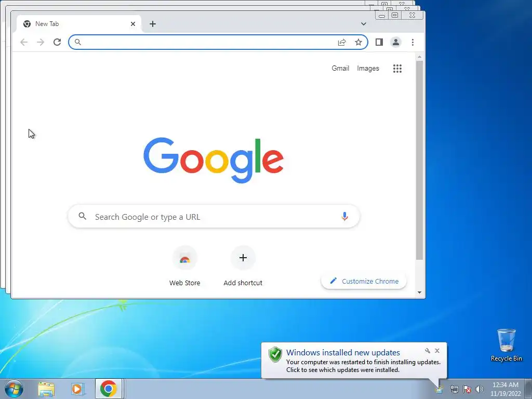The image size is (532, 399).
Task: Open the taskbar clock showing 12:34 AM
Action: 505,389
